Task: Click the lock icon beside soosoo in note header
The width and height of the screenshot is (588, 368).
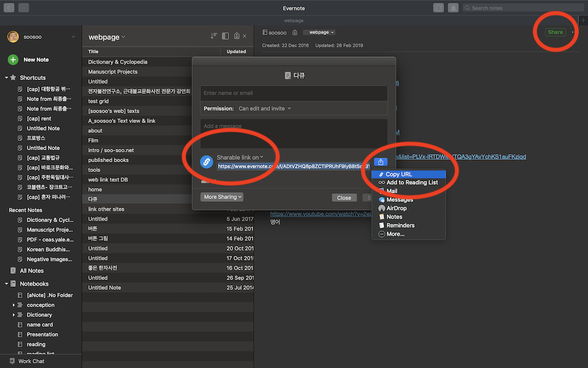Action: [295, 33]
